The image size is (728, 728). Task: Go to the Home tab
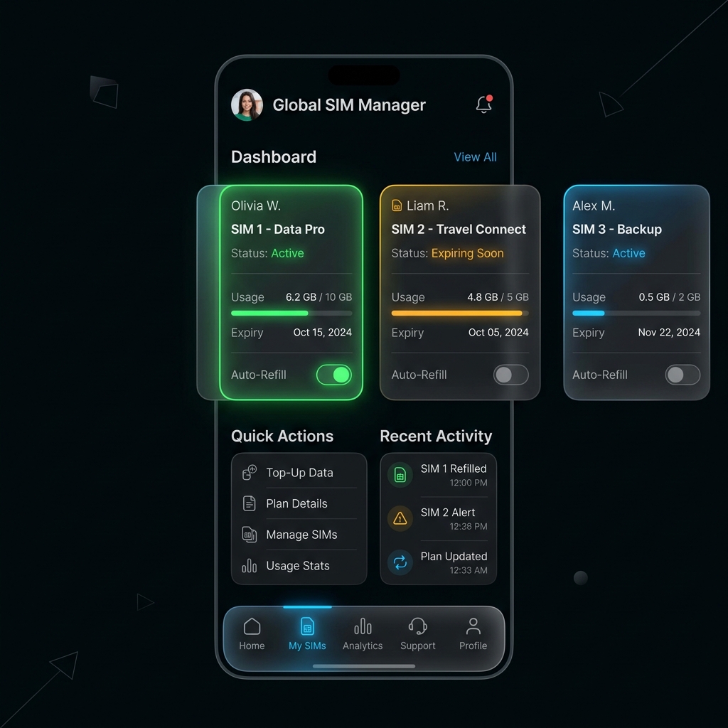pos(252,633)
